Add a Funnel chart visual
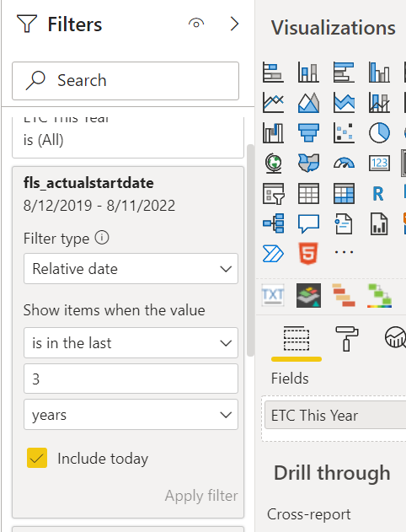406x532 pixels. (308, 132)
